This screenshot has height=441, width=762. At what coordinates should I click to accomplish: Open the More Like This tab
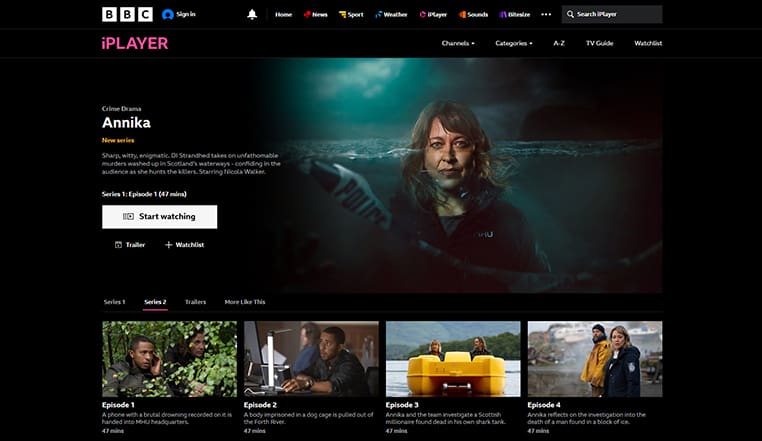pos(245,302)
